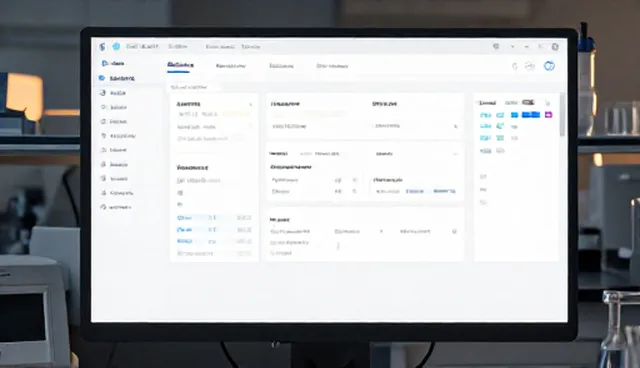Open the dropdown arrow in the top middle card
Image resolution: width=640 pixels, height=368 pixels.
pos(456,126)
